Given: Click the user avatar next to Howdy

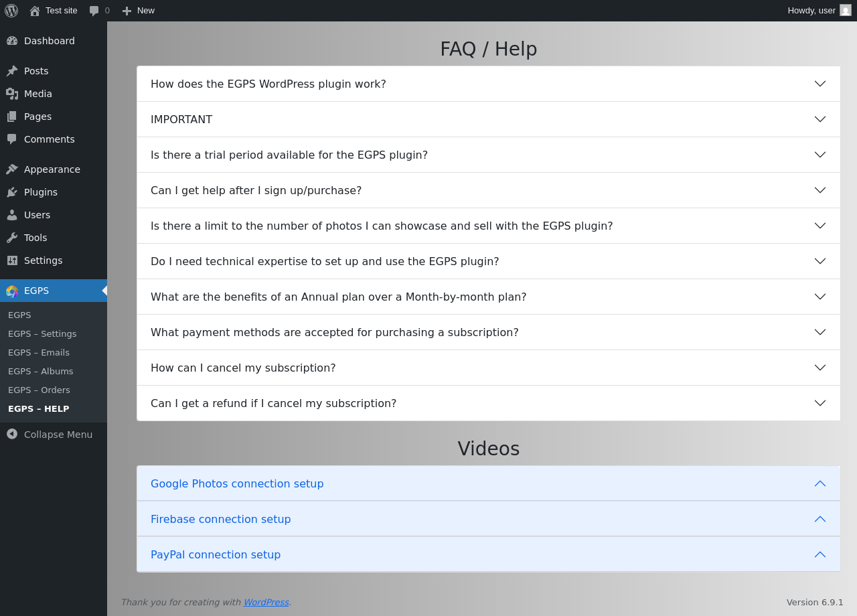Looking at the screenshot, I should pyautogui.click(x=846, y=10).
